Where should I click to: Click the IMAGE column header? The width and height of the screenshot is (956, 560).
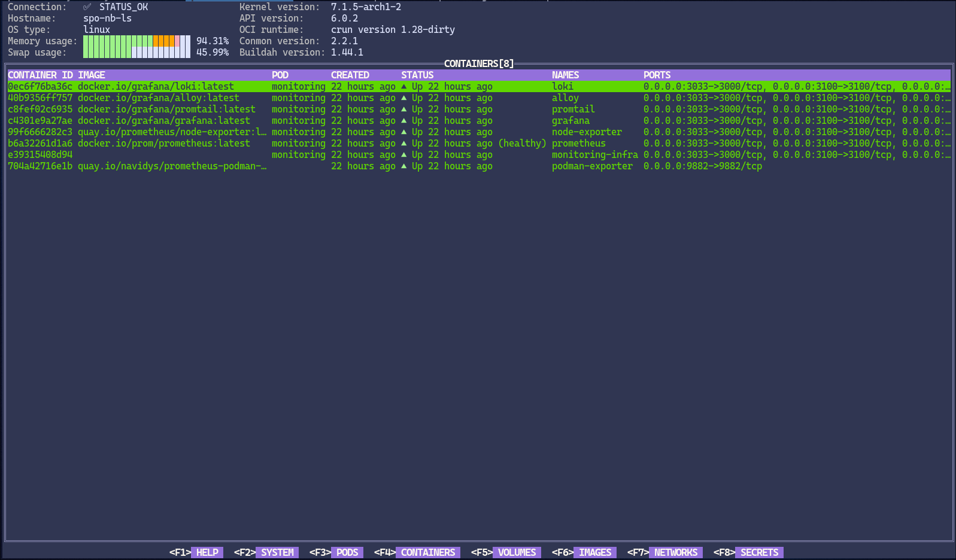pyautogui.click(x=92, y=75)
